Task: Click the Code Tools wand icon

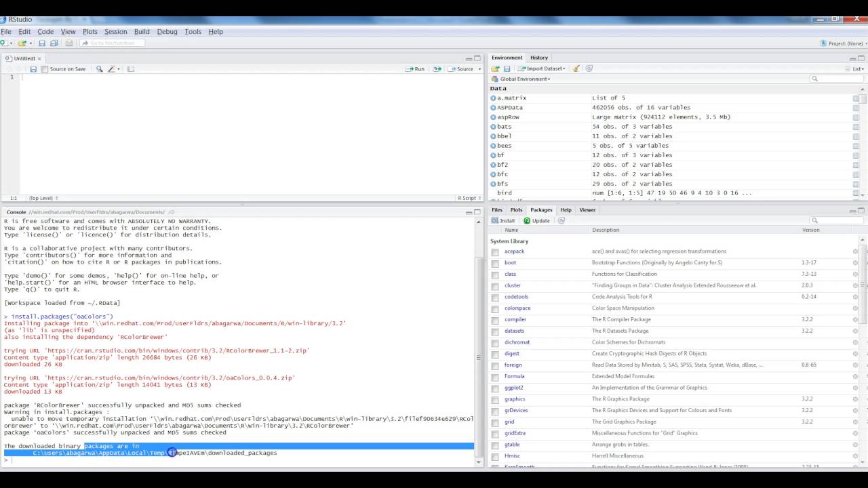Action: pyautogui.click(x=111, y=68)
